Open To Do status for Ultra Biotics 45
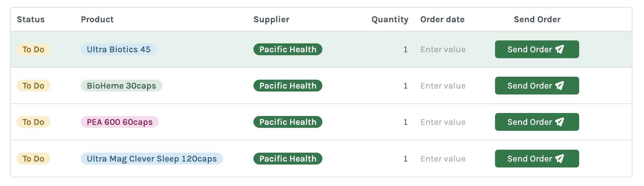This screenshot has width=644, height=186. coord(33,49)
